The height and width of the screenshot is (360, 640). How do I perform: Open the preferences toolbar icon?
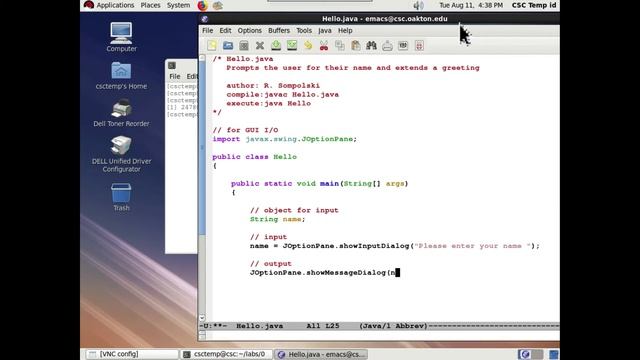(403, 46)
